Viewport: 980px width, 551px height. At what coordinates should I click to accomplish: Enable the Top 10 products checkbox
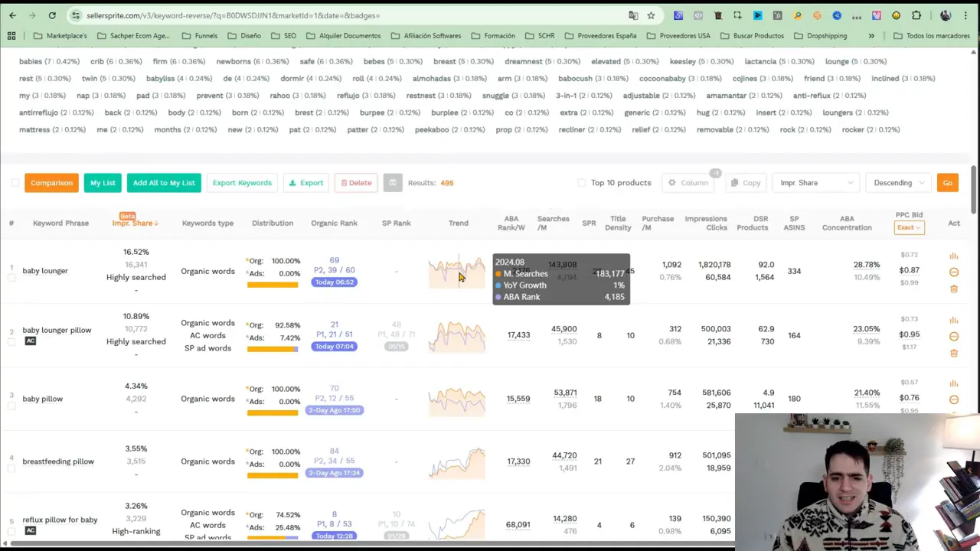(582, 183)
